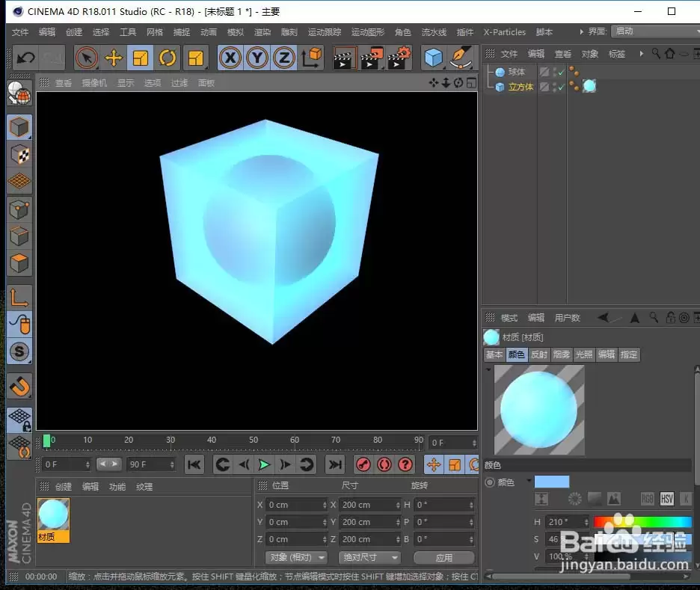Open the 绝对尺寸 dropdown

coord(369,557)
